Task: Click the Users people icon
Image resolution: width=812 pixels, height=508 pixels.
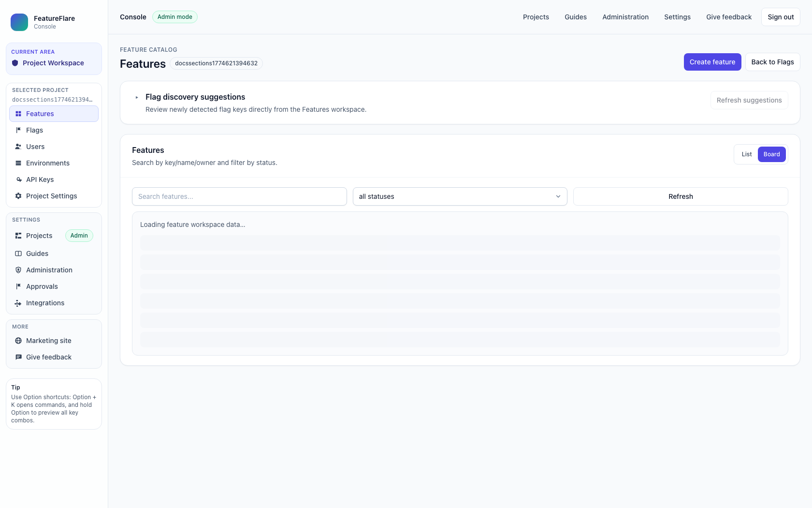Action: [18, 147]
